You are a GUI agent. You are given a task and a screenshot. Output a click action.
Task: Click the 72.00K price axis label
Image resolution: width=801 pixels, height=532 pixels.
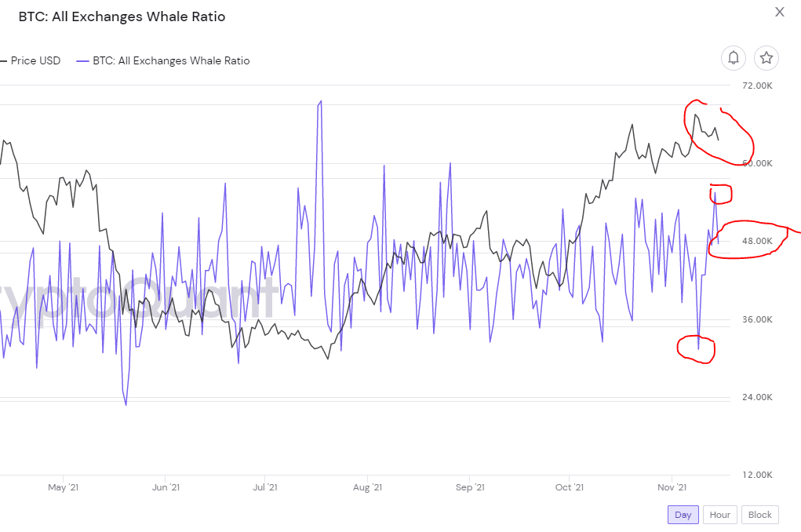(752, 86)
